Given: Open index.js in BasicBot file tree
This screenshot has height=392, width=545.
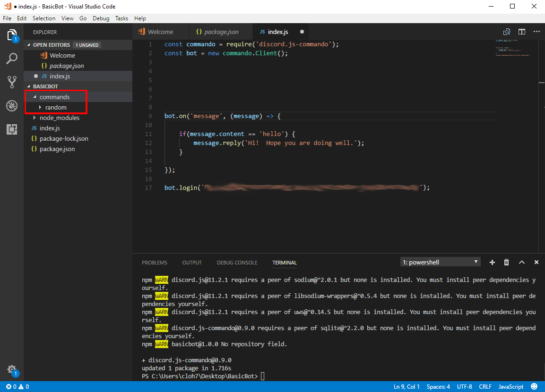Looking at the screenshot, I should [78, 128].
